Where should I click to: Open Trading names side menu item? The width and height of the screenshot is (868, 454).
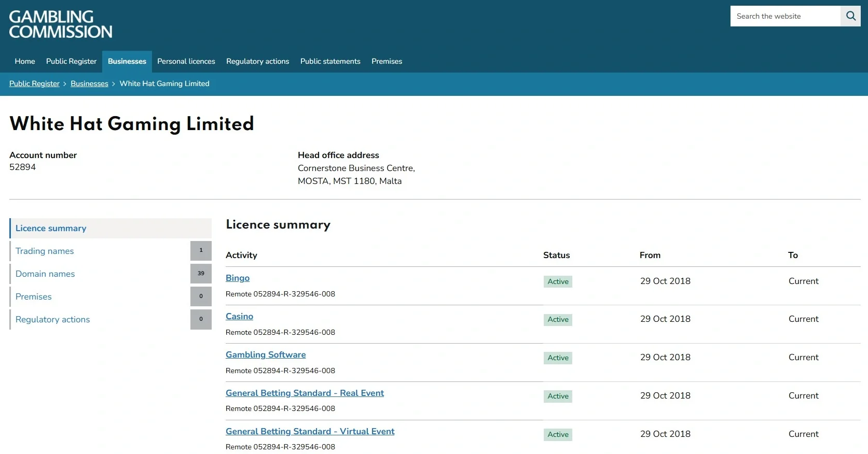point(45,251)
